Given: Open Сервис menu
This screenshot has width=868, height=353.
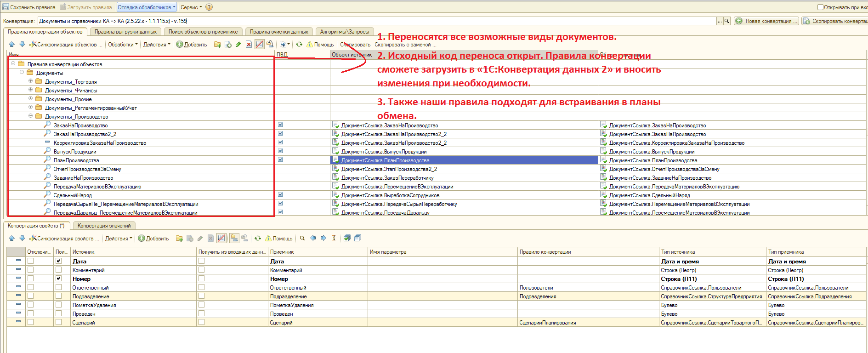Looking at the screenshot, I should (x=191, y=7).
